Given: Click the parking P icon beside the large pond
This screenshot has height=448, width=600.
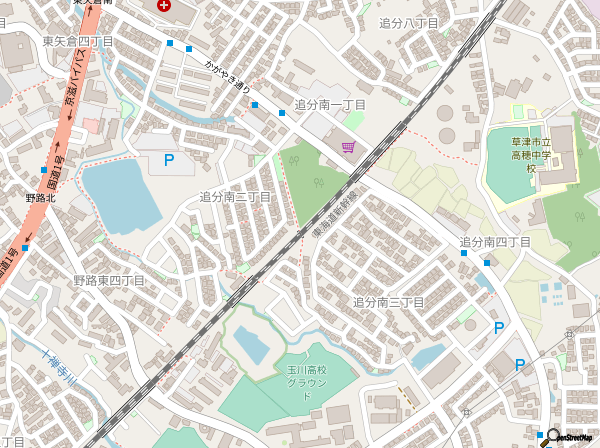Looking at the screenshot, I should (x=169, y=160).
